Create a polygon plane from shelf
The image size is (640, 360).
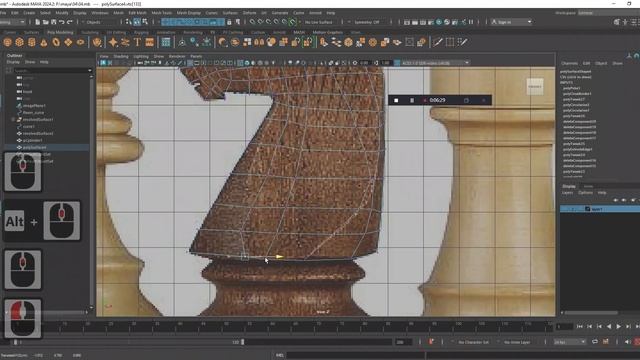click(68, 42)
